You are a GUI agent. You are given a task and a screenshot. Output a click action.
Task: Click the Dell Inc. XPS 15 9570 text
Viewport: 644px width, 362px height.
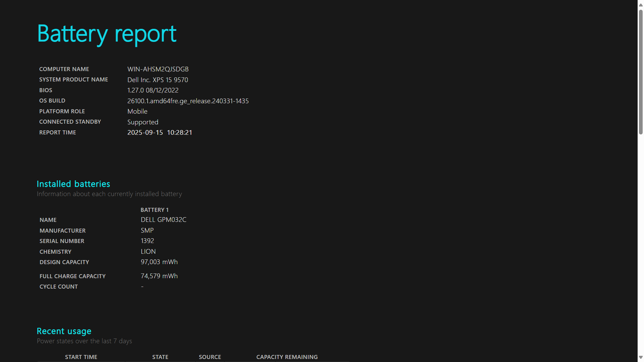tap(158, 80)
